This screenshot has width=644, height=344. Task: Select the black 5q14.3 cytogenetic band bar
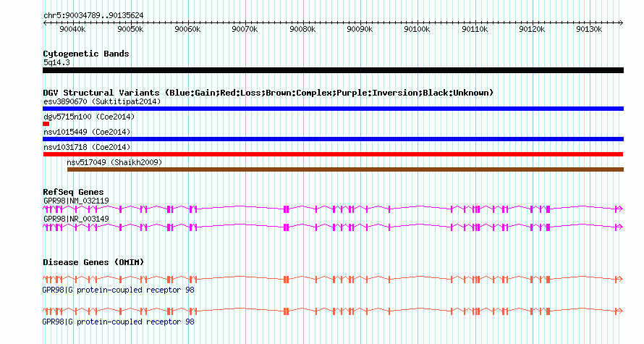[x=333, y=70]
